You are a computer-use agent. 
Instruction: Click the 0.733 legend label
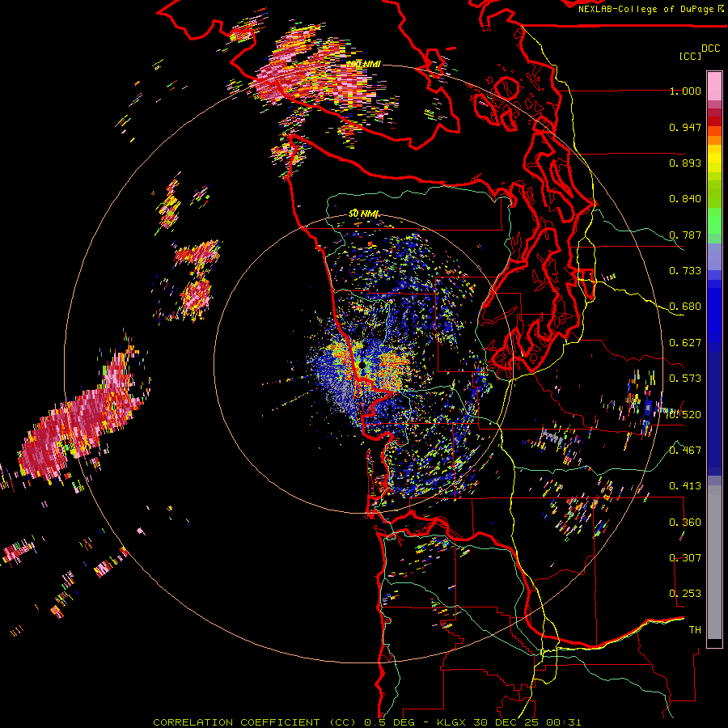point(685,271)
